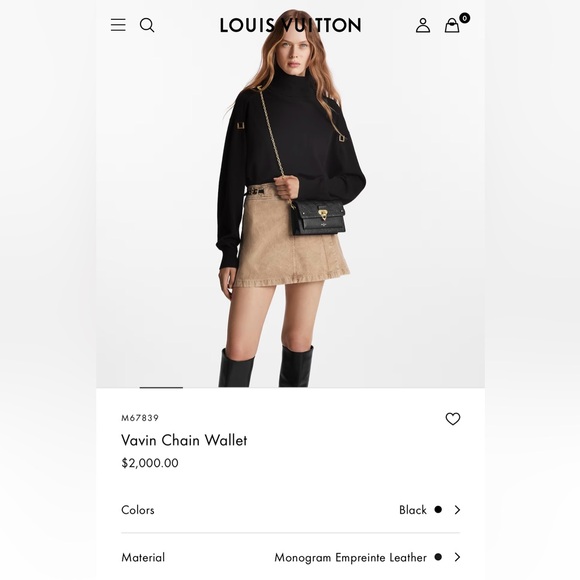Image resolution: width=580 pixels, height=580 pixels.
Task: Expand the Colors chevron arrow
Action: click(458, 510)
